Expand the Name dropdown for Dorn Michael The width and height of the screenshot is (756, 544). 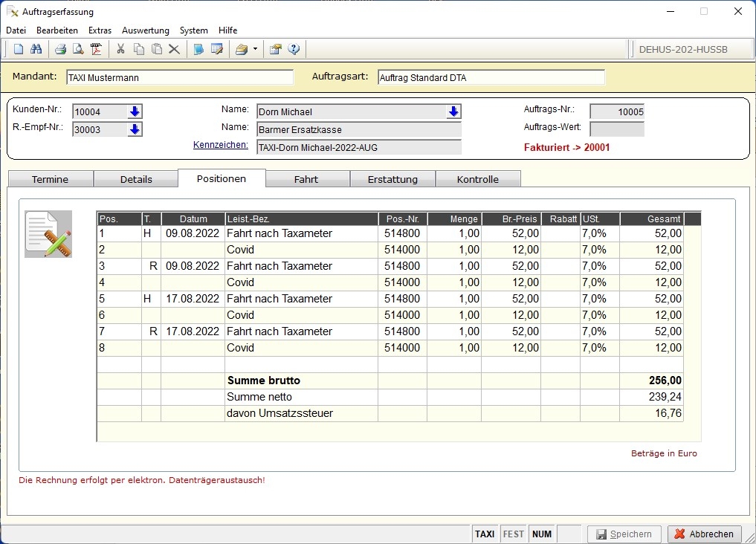click(453, 111)
